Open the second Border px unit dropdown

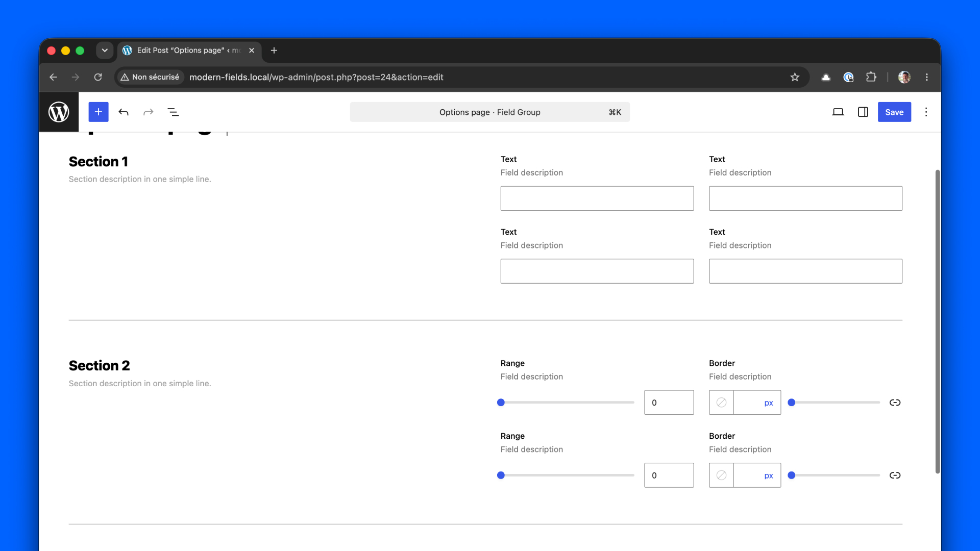pyautogui.click(x=769, y=475)
